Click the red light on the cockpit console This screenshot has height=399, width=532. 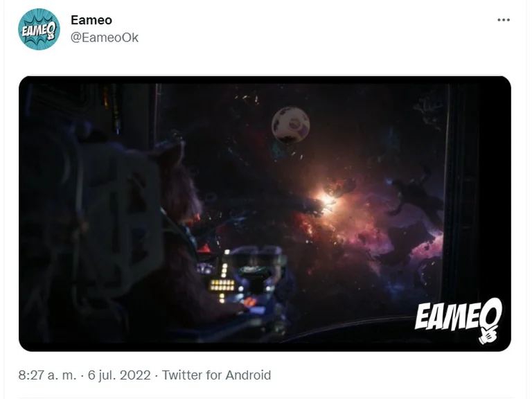204,248
